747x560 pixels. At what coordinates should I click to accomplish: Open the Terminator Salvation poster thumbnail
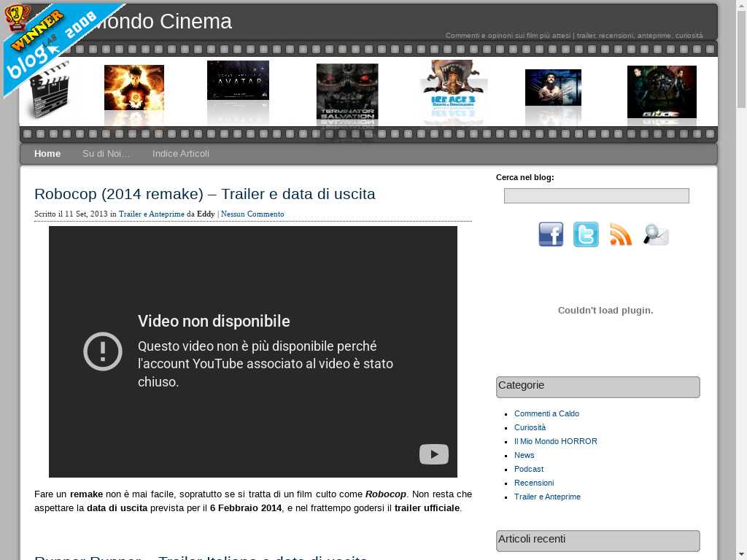tap(347, 93)
